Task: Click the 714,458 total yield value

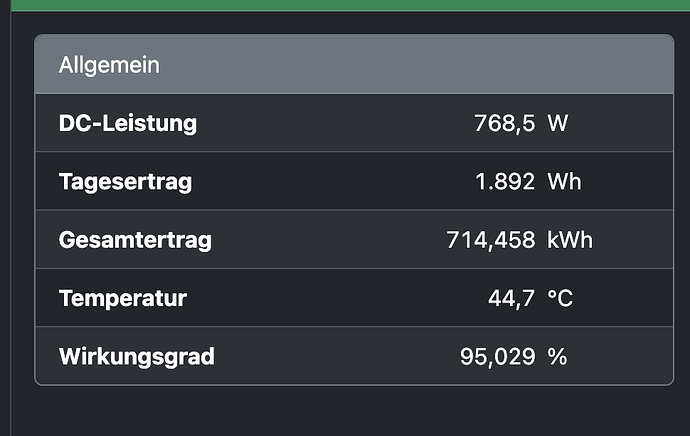Action: (491, 240)
